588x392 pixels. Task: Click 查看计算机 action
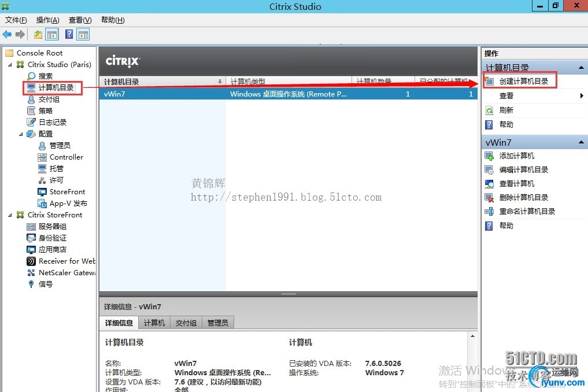pos(517,184)
